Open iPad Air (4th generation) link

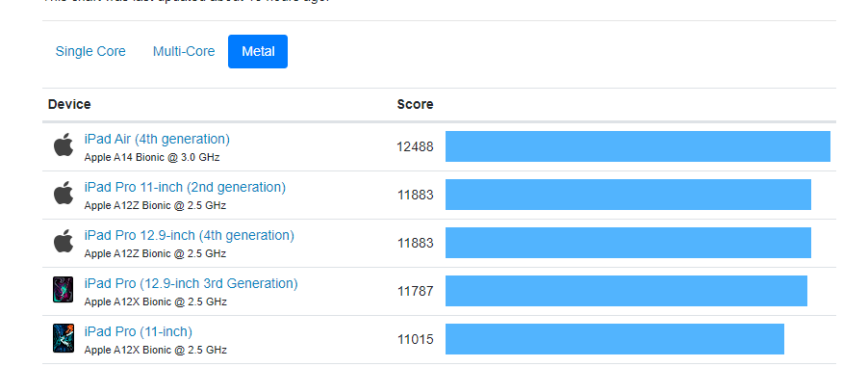(157, 139)
